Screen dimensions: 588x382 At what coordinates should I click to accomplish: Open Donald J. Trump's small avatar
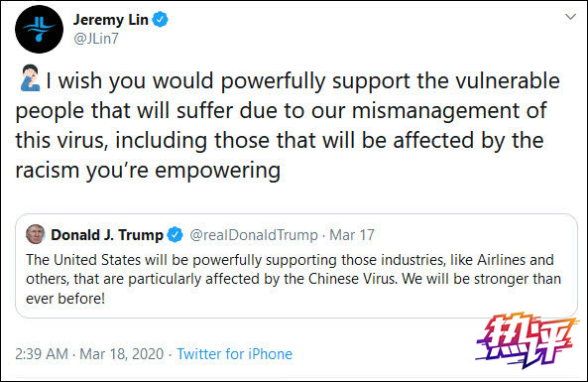36,234
